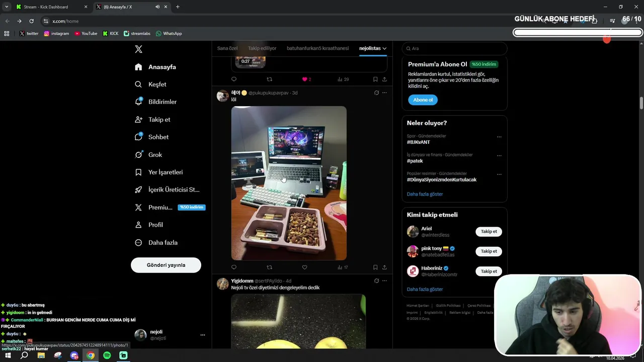This screenshot has width=644, height=362.
Task: Open the #patek trend
Action: (x=415, y=161)
